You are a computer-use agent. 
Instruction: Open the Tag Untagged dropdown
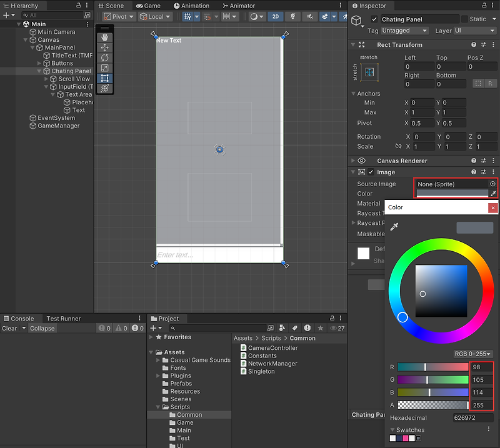click(404, 31)
